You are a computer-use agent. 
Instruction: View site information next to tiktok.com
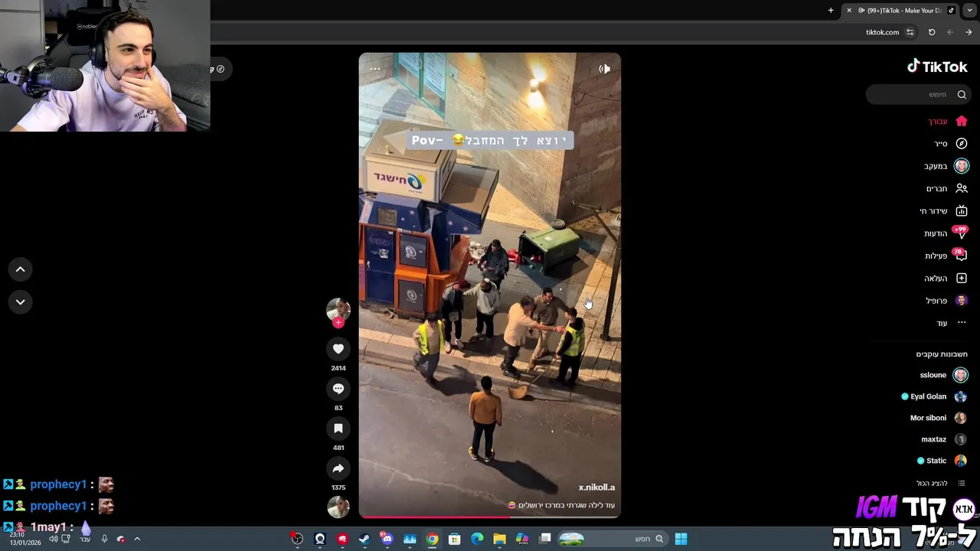pyautogui.click(x=910, y=32)
